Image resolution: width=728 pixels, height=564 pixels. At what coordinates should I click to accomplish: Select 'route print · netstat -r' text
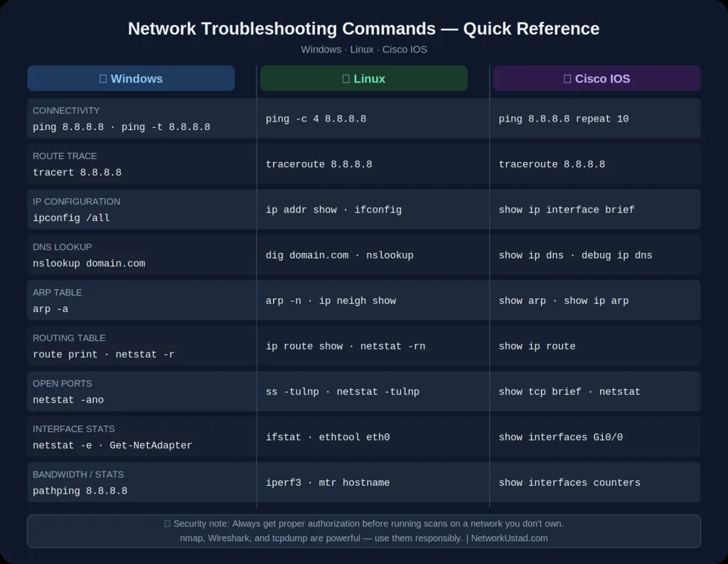click(x=104, y=354)
